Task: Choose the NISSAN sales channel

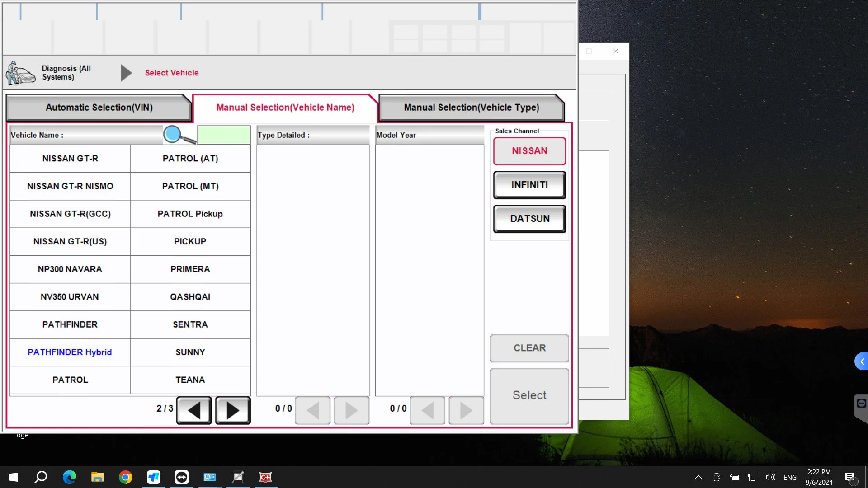Action: tap(529, 151)
